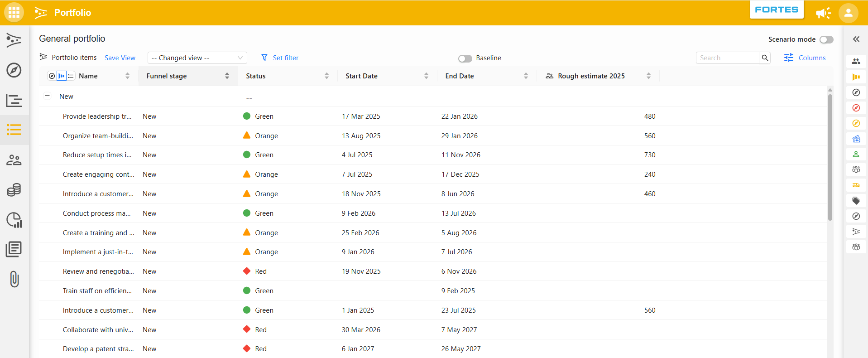868x358 pixels.
Task: Open the 'Provide leadership tr...' item
Action: tap(97, 116)
